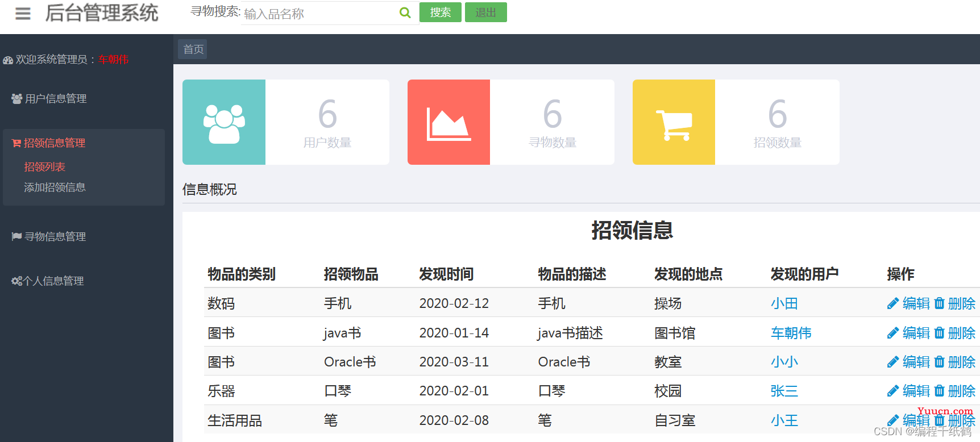Open user link 小小
Screen dimensions: 980x442
click(784, 362)
